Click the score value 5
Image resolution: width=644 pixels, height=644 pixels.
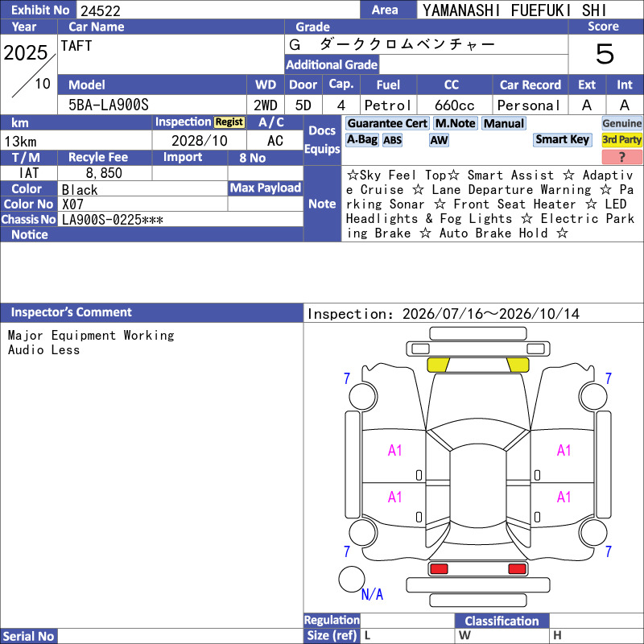[x=605, y=54]
